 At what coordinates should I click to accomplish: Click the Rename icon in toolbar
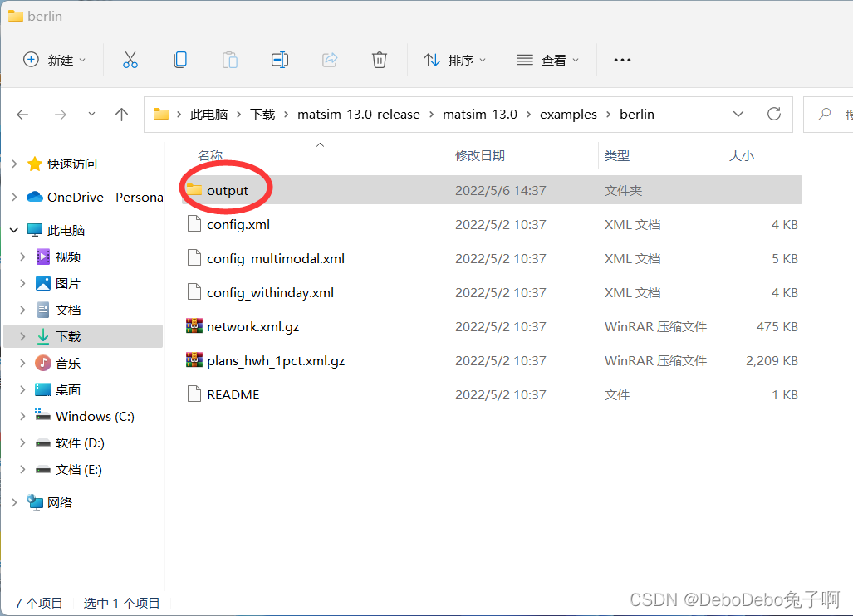click(280, 60)
